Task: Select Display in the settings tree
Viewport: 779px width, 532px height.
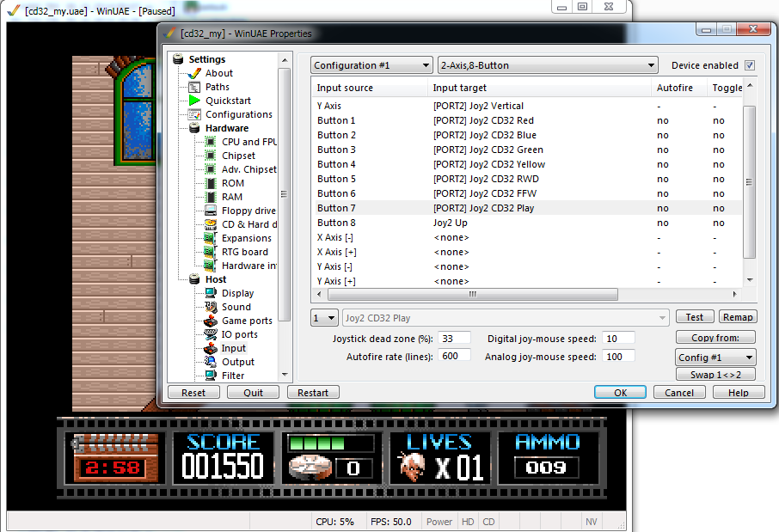Action: 237,293
